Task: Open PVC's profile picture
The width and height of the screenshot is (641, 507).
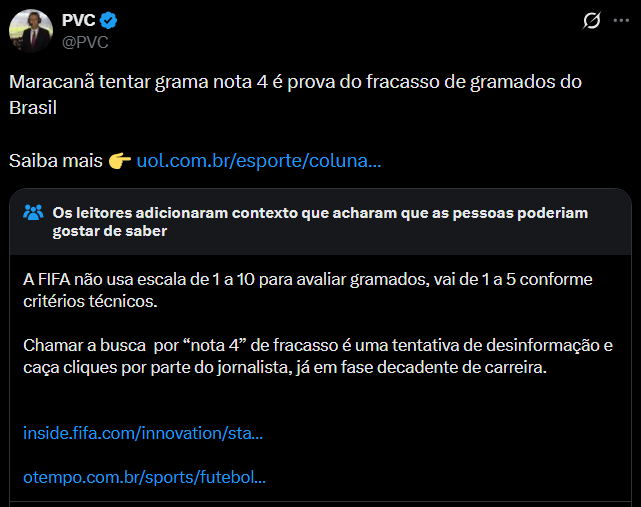Action: click(x=31, y=30)
